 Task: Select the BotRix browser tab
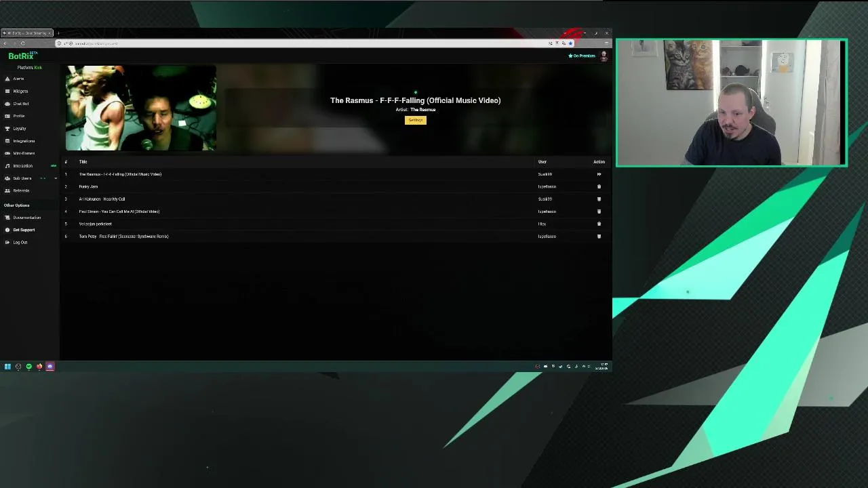coord(27,33)
